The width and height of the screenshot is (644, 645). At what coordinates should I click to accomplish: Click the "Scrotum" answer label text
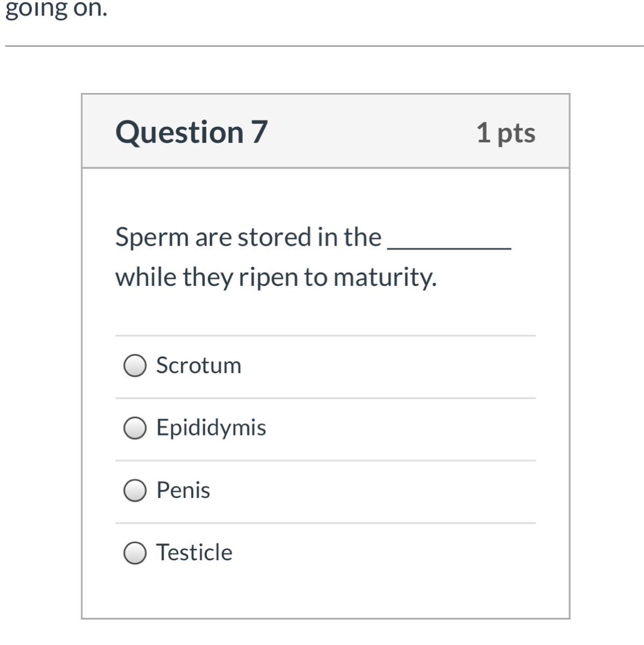click(x=199, y=365)
